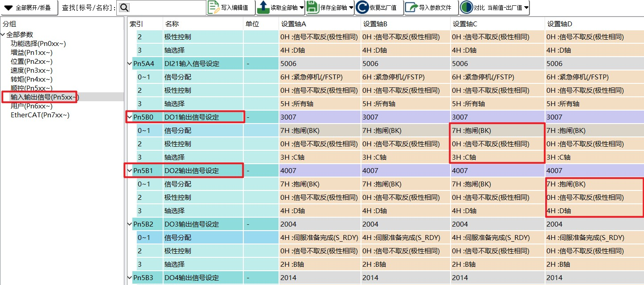Click the 全部展开/折叠 button

click(28, 8)
